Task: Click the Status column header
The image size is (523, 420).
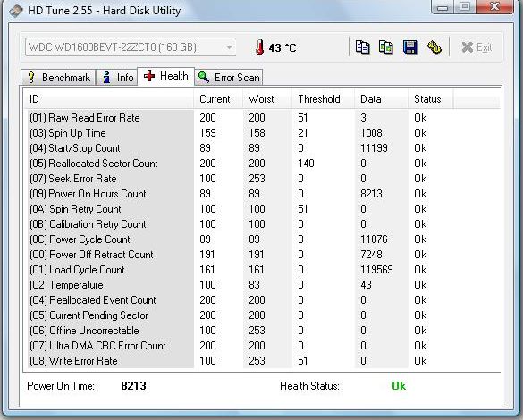Action: click(431, 99)
